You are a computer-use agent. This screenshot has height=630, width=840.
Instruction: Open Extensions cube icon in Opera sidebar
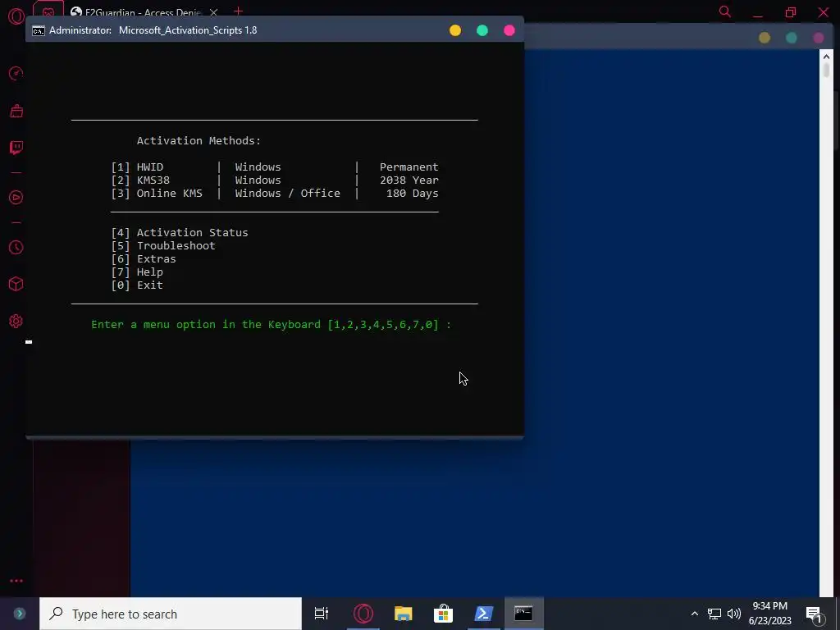click(x=16, y=284)
